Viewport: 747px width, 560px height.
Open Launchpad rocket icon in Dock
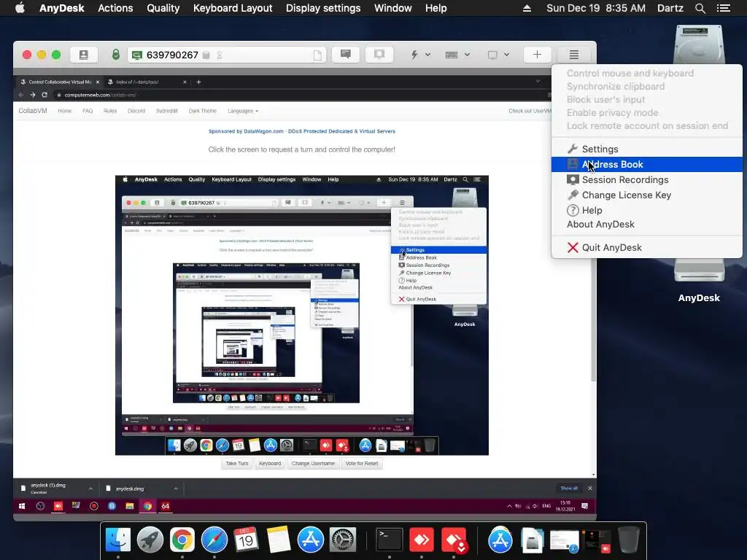150,540
